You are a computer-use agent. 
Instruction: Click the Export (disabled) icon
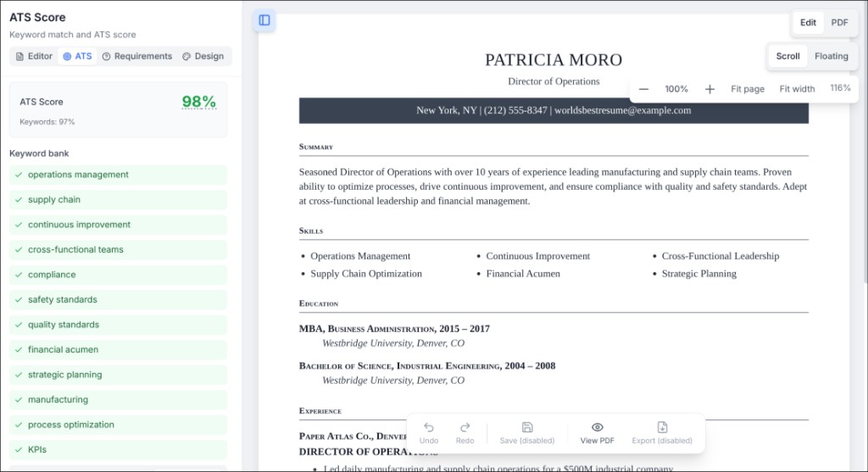pos(662,427)
